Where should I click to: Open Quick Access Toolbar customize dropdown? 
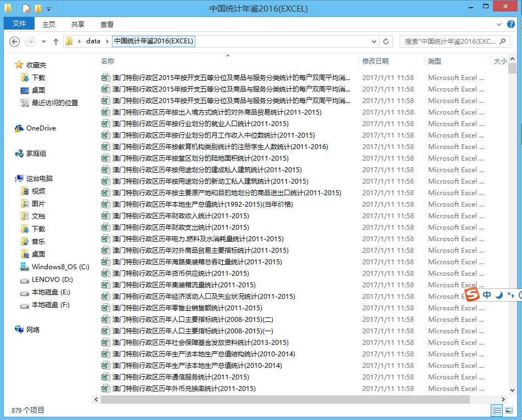49,9
